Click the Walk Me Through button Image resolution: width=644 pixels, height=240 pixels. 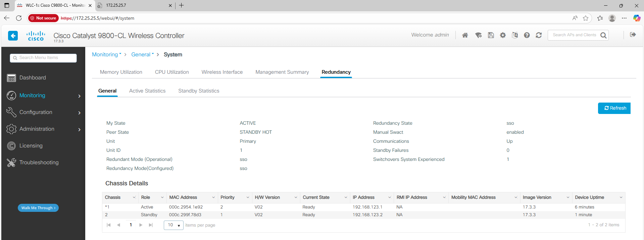coord(38,208)
